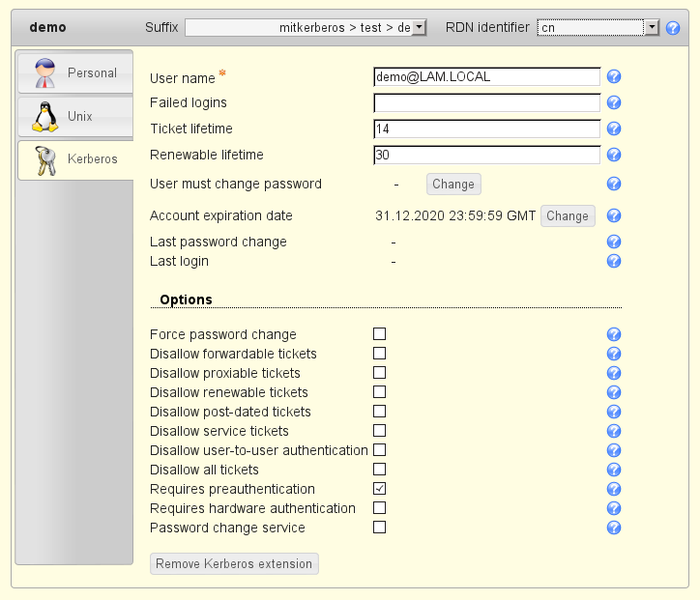Click into the Failed logins field
This screenshot has height=600, width=700.
pos(486,102)
